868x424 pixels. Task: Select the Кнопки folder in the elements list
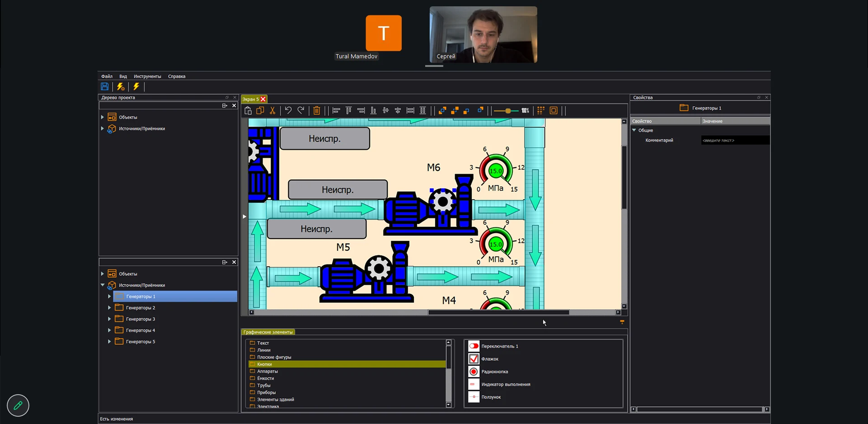347,364
